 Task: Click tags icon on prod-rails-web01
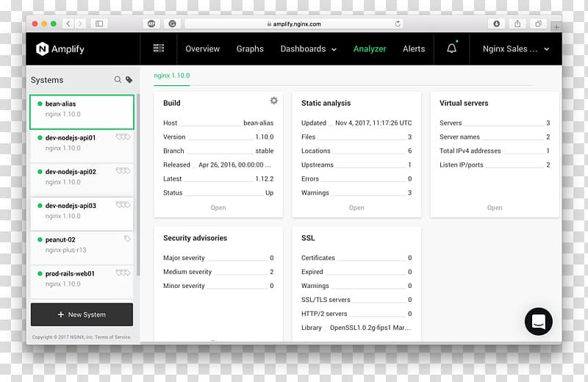point(123,273)
